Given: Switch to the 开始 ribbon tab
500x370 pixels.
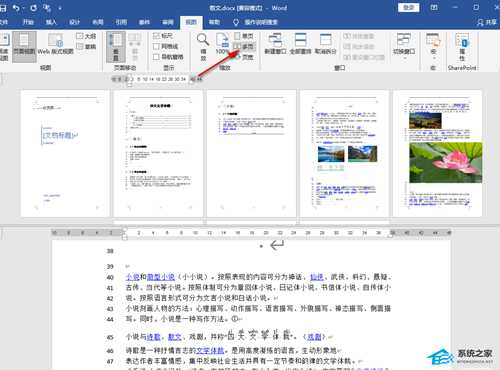Looking at the screenshot, I should [x=28, y=22].
